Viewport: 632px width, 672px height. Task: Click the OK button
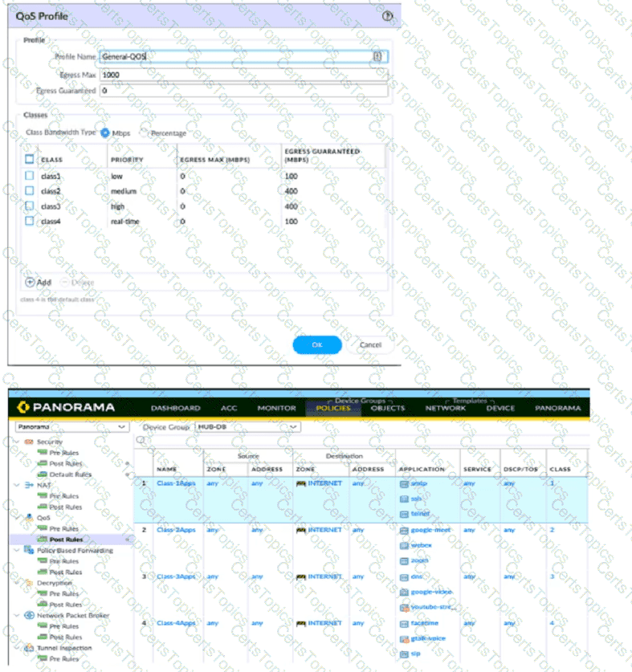click(x=316, y=344)
